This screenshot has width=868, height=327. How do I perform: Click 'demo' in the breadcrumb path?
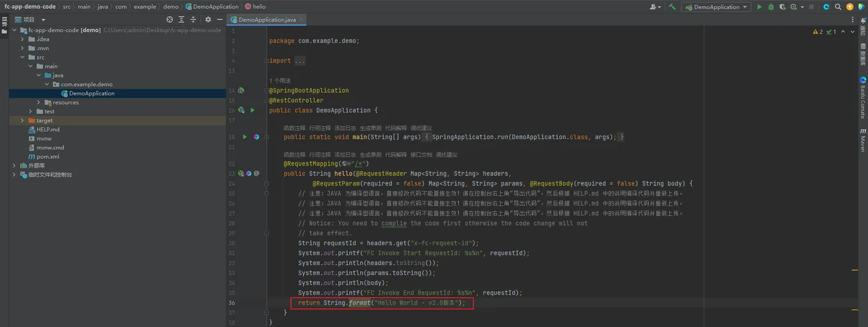pos(171,7)
